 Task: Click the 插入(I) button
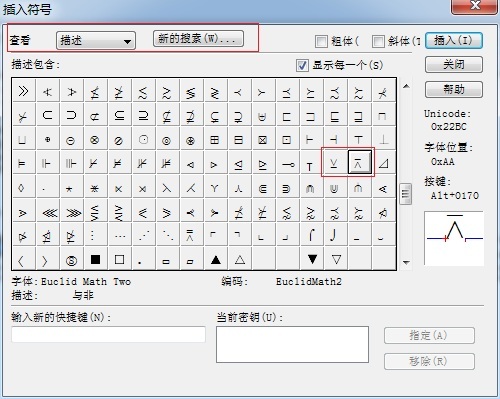tap(454, 41)
